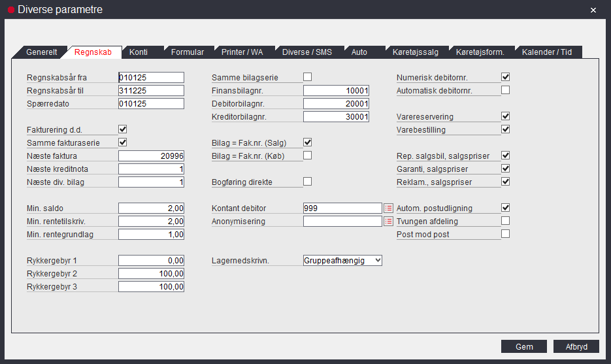Click the Gem button
611x364 pixels.
(524, 347)
